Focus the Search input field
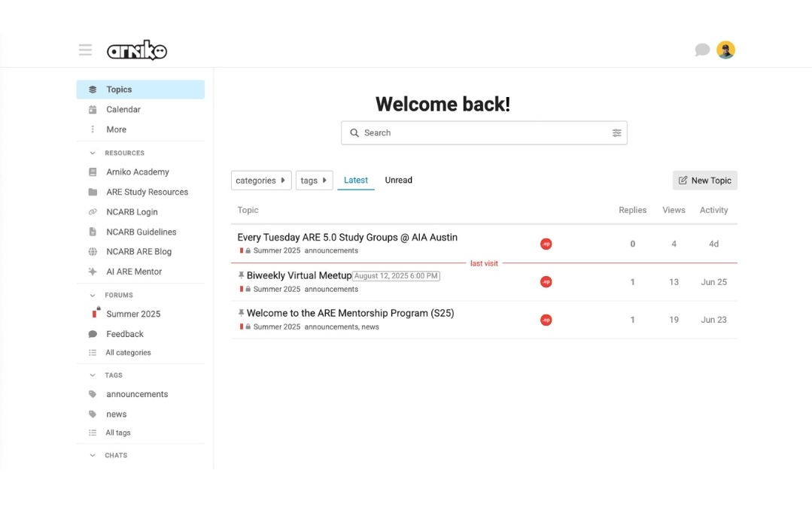Image resolution: width=812 pixels, height=507 pixels. pos(484,133)
